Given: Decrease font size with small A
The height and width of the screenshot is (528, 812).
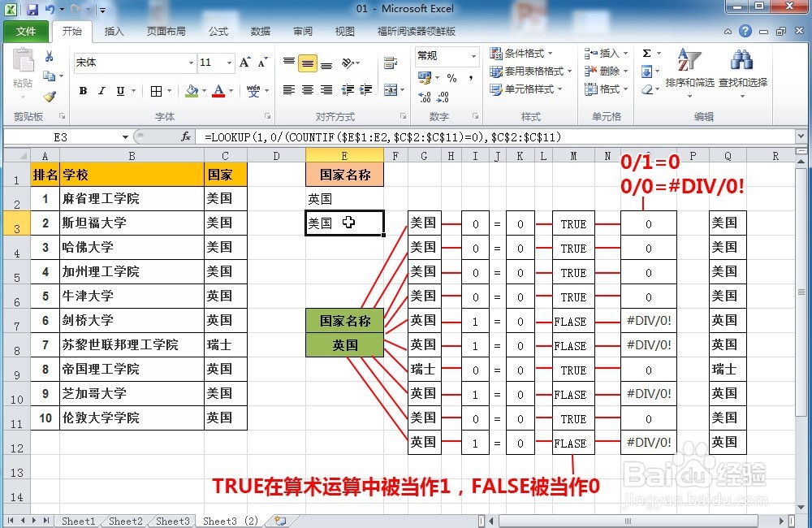Looking at the screenshot, I should pyautogui.click(x=262, y=63).
